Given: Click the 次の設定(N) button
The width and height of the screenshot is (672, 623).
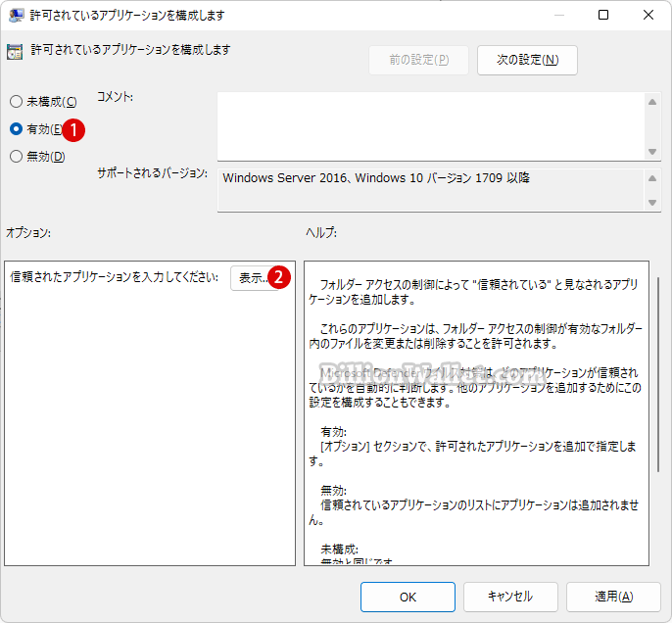Looking at the screenshot, I should click(527, 60).
